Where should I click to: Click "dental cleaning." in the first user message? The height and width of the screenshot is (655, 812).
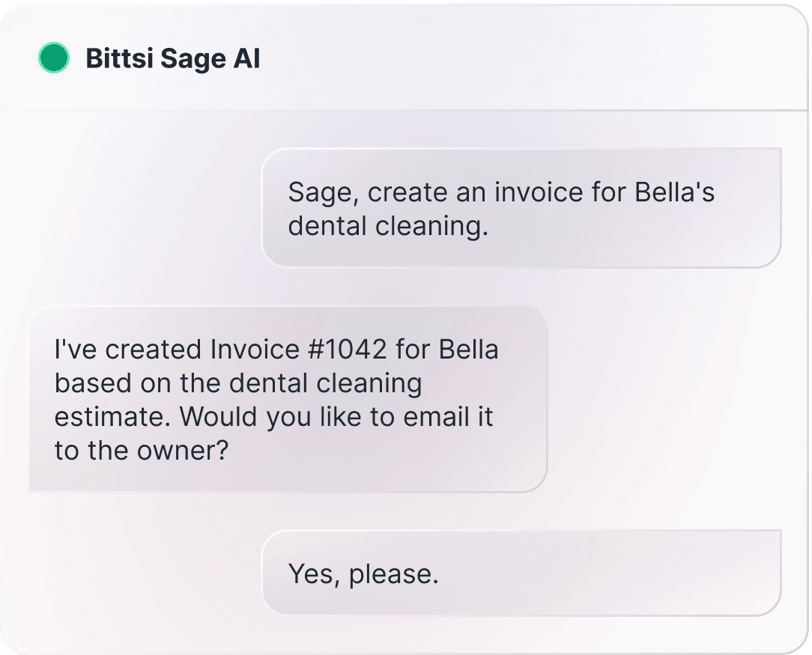pyautogui.click(x=388, y=226)
